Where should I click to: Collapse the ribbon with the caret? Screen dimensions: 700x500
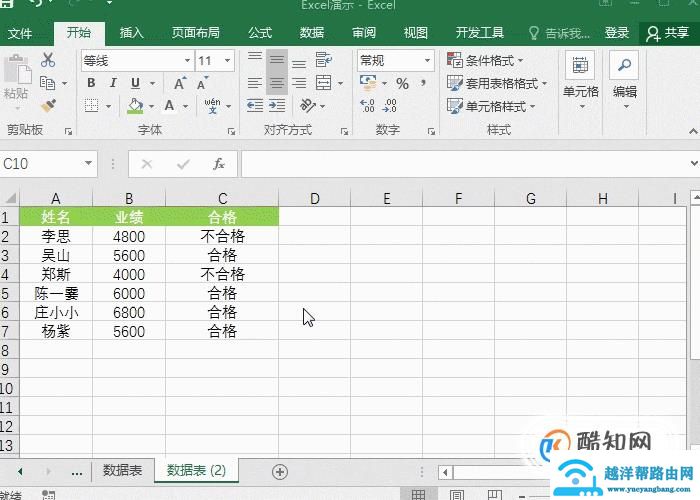693,131
